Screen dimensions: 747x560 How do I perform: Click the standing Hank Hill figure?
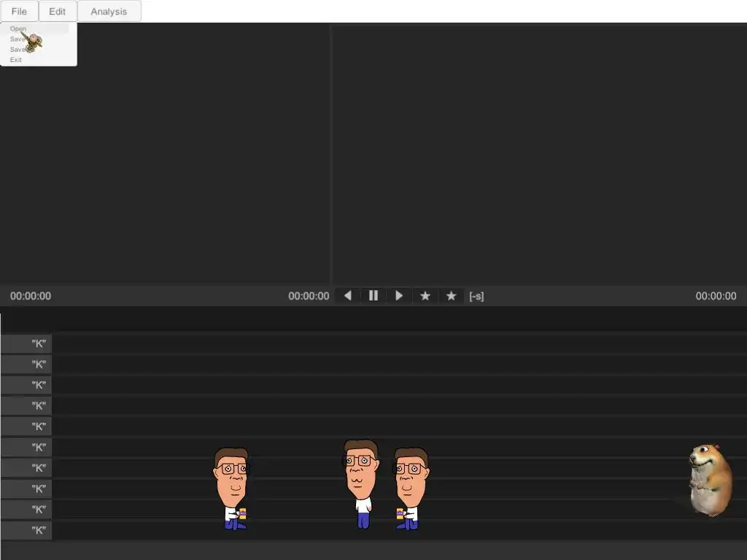coord(361,484)
